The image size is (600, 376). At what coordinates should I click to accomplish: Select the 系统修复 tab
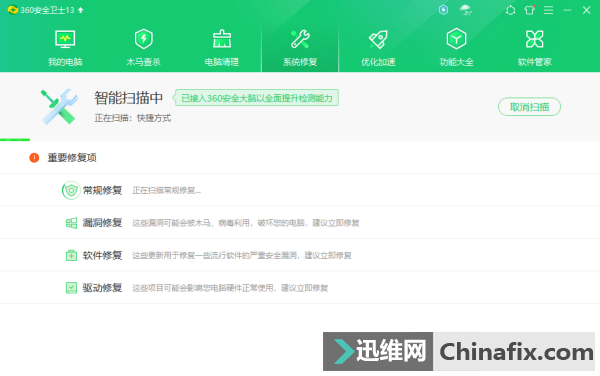300,48
